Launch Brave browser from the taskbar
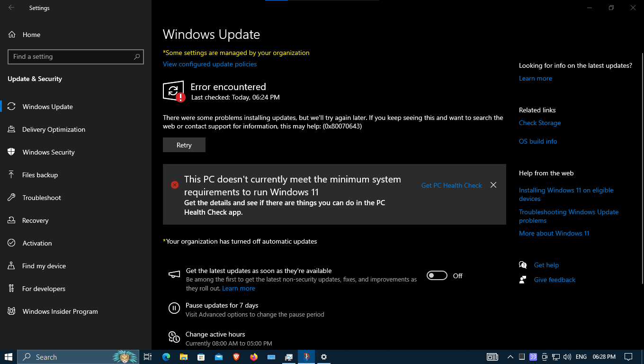This screenshot has height=364, width=644. coord(236,357)
